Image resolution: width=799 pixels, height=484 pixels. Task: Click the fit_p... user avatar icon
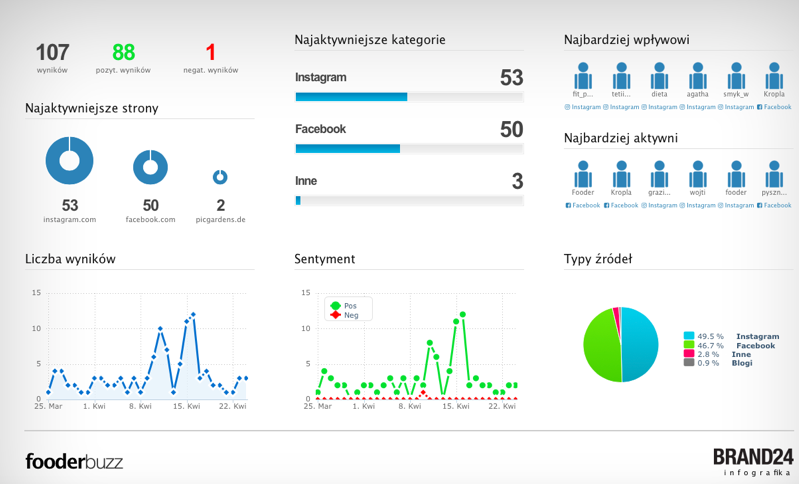pos(583,76)
